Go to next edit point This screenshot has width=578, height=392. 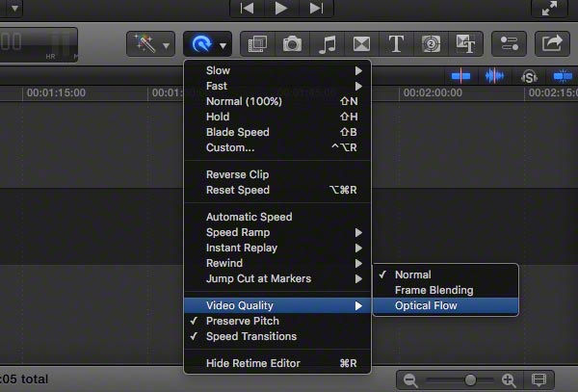pyautogui.click(x=316, y=8)
